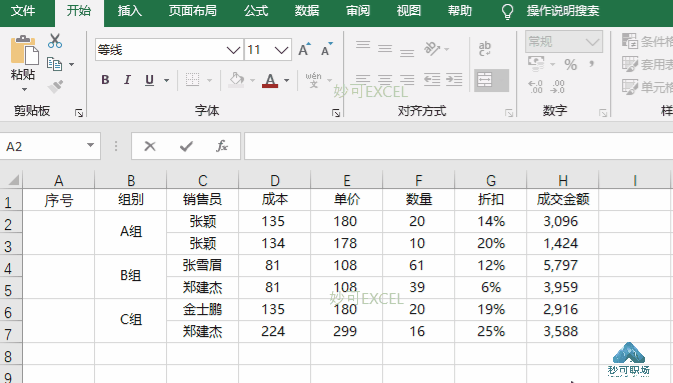The image size is (673, 383).
Task: Switch to the 插入 Insert tab
Action: tap(130, 11)
